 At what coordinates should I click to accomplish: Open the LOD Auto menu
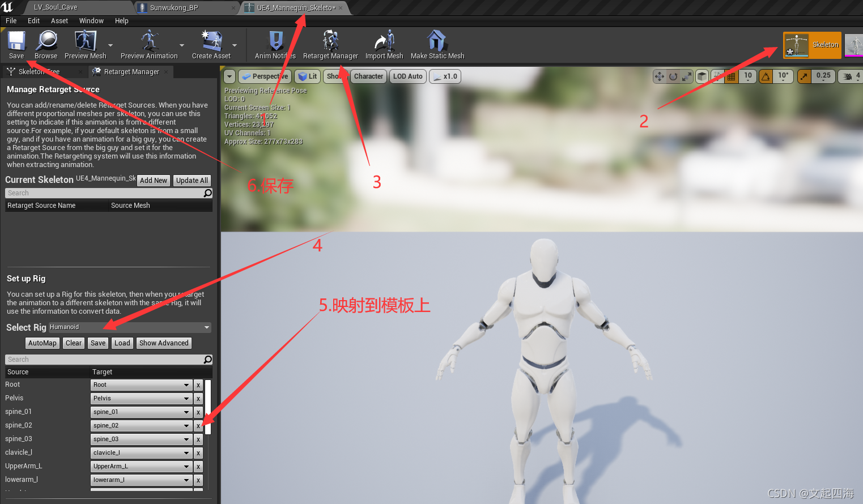[408, 76]
